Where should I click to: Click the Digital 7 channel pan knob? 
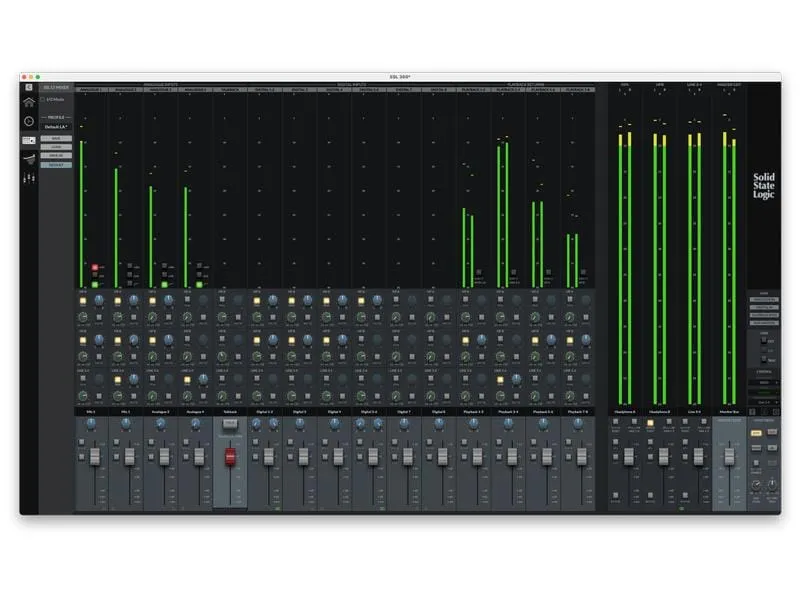pyautogui.click(x=404, y=423)
